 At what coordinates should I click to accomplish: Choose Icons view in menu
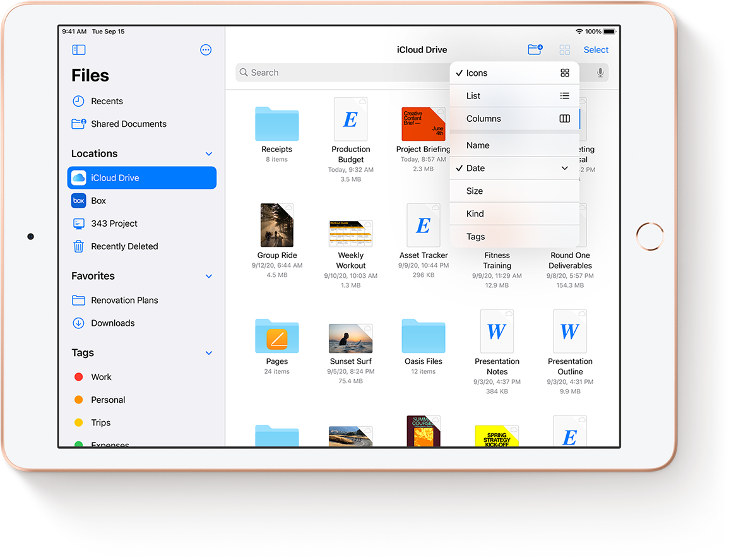514,73
